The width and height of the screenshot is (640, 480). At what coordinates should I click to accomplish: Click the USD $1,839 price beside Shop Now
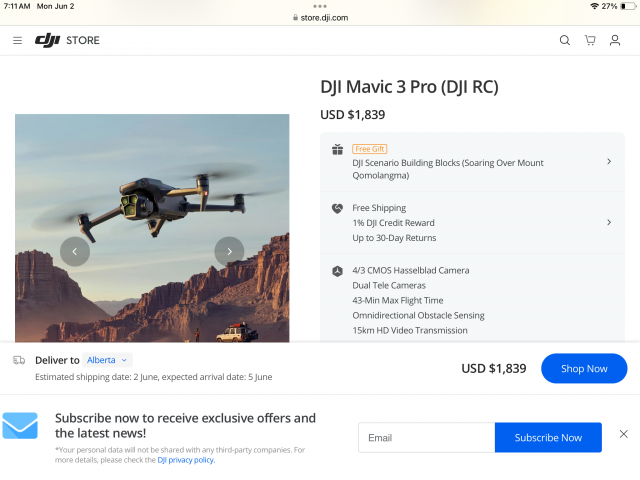coord(494,369)
